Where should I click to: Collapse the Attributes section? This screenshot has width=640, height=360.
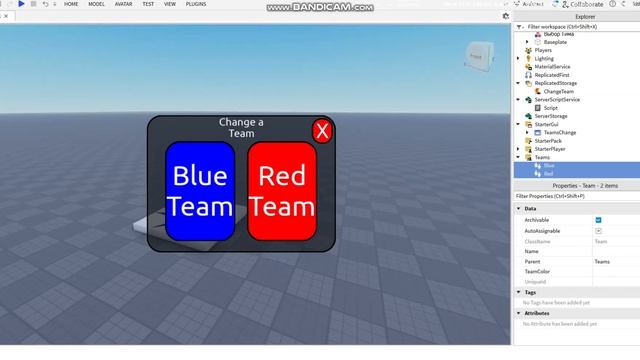[x=519, y=313]
